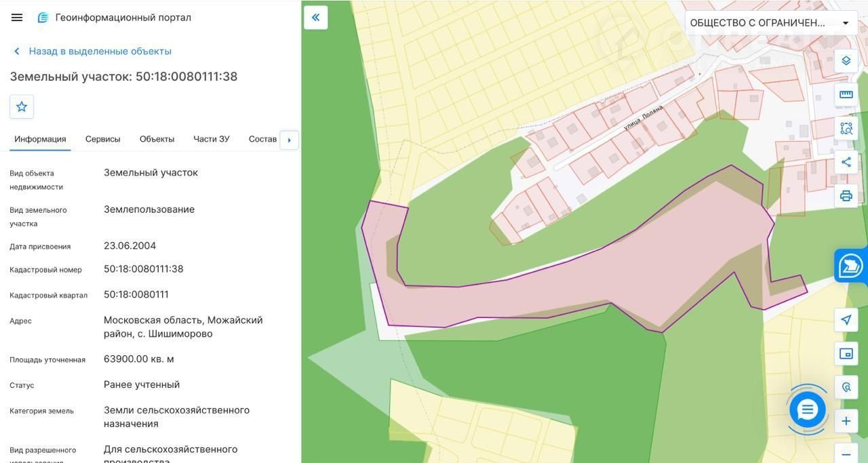This screenshot has width=868, height=463.
Task: Activate the area selection search tool
Action: click(846, 128)
